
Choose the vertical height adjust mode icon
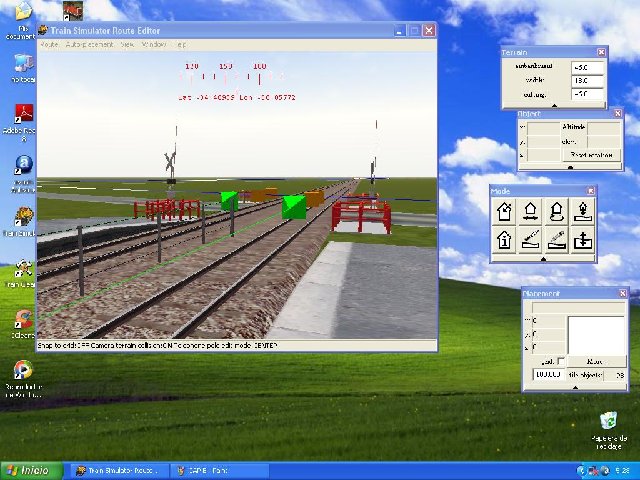coord(583,240)
